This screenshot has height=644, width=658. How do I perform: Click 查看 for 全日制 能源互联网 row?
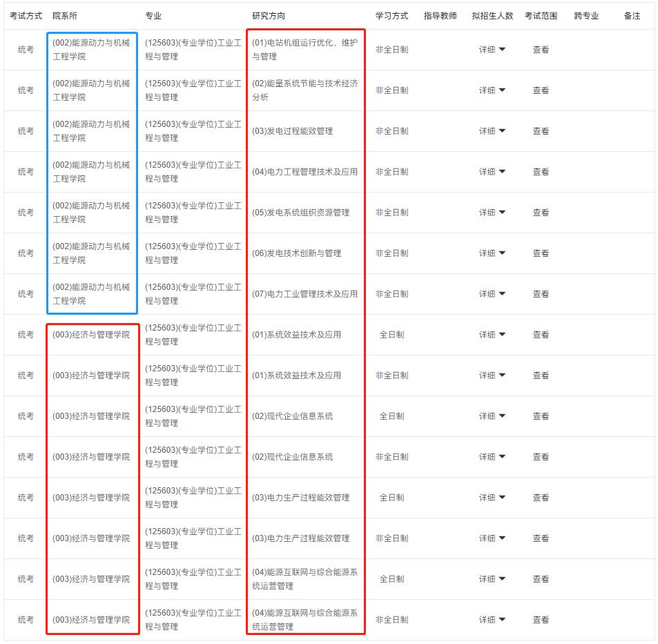click(541, 579)
